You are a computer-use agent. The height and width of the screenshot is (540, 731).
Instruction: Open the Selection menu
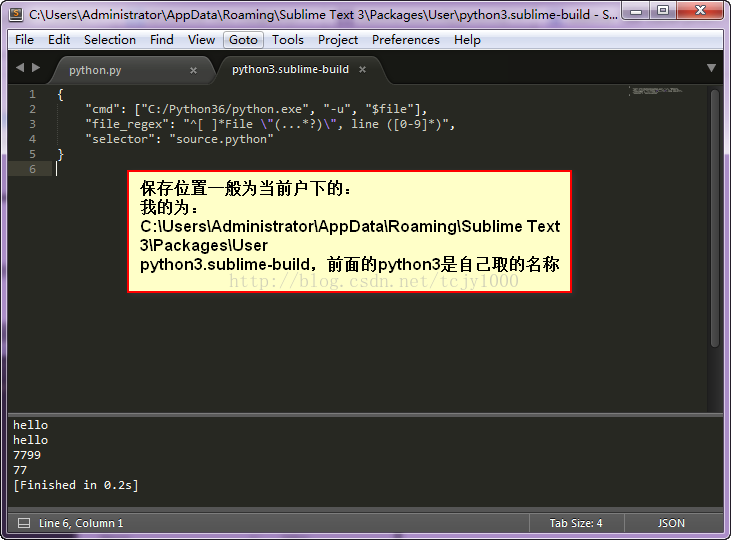110,40
